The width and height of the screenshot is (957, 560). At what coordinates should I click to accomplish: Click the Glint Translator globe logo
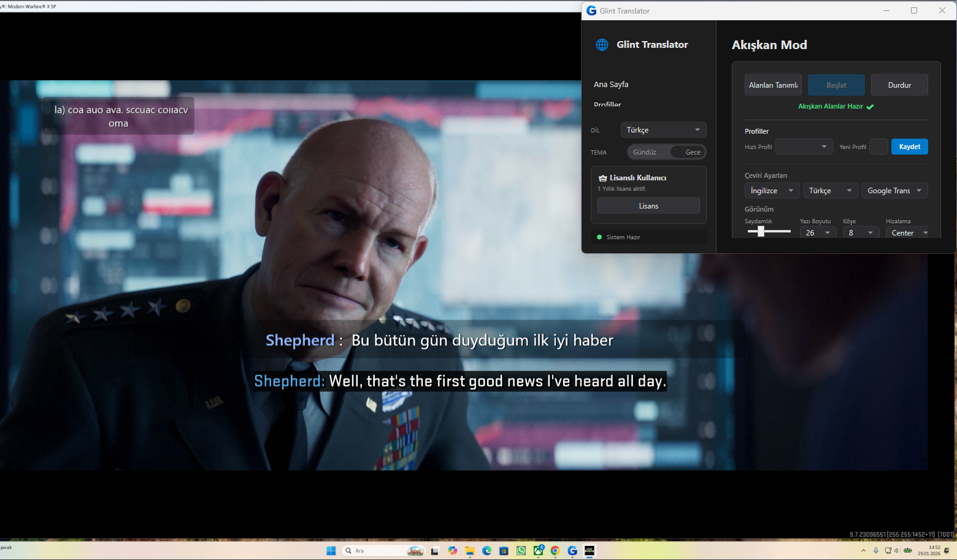[x=602, y=45]
